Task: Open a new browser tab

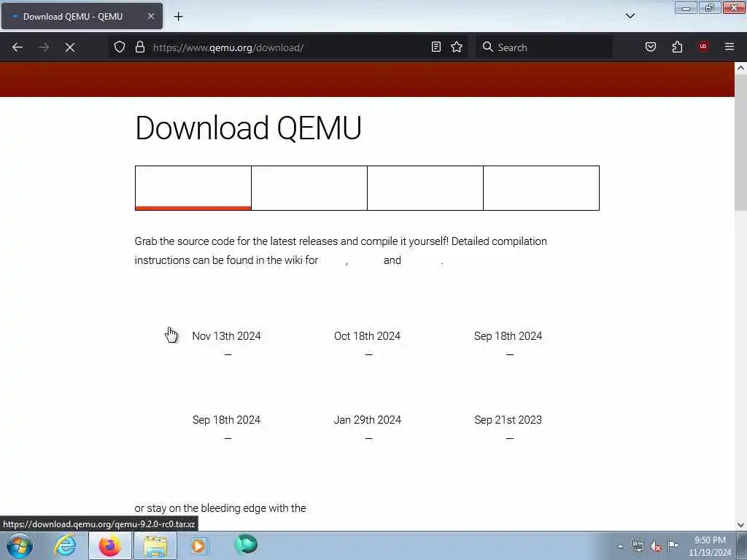Action: [178, 17]
